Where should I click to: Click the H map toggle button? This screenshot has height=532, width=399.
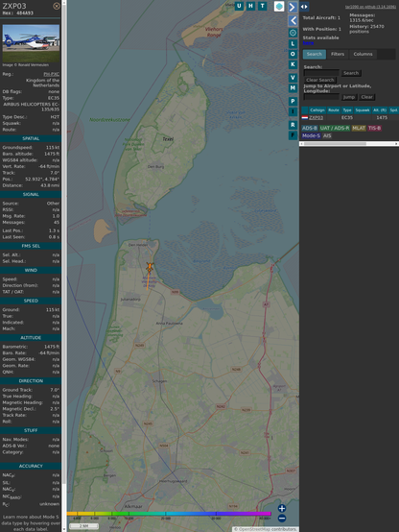click(251, 6)
